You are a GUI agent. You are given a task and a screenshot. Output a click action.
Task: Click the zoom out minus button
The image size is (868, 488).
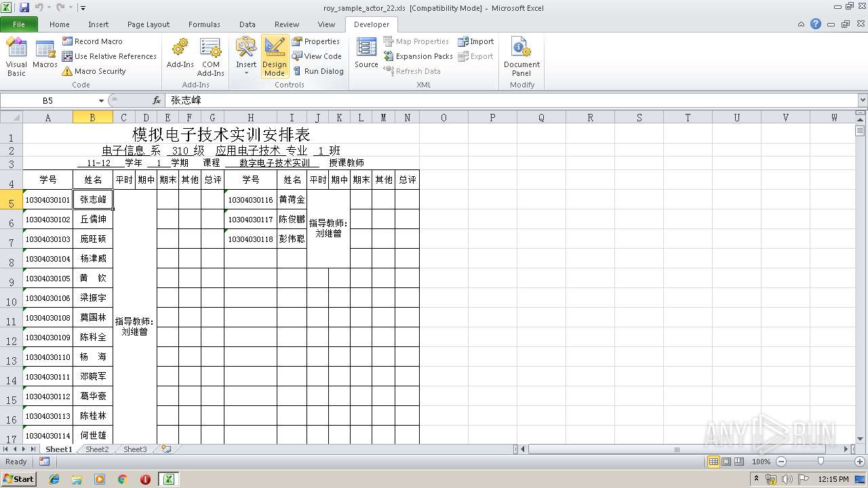(781, 462)
